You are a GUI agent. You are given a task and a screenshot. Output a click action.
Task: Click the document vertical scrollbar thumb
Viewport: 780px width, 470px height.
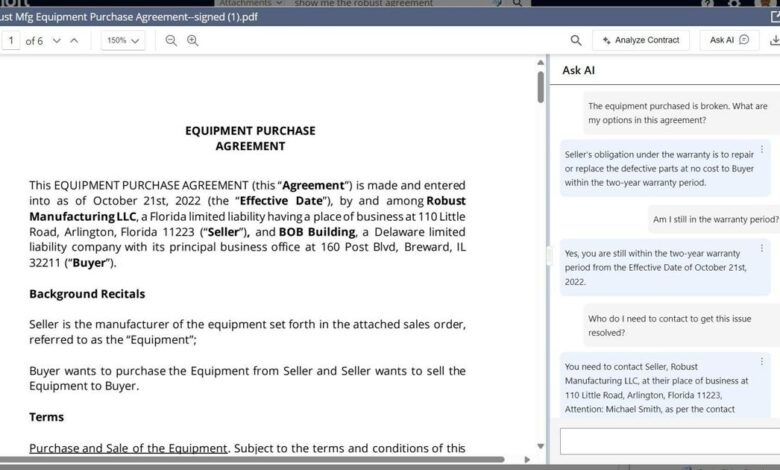(x=541, y=87)
